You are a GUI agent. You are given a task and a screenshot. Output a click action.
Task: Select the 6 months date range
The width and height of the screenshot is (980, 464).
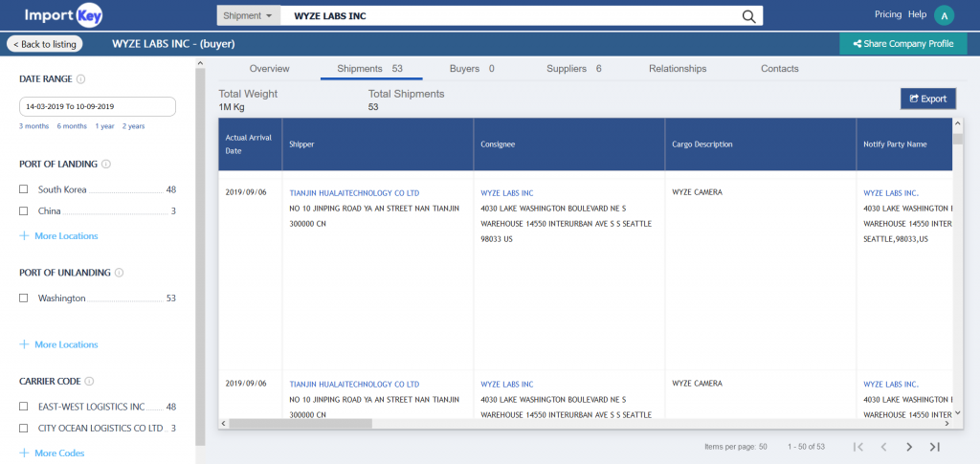tap(72, 126)
